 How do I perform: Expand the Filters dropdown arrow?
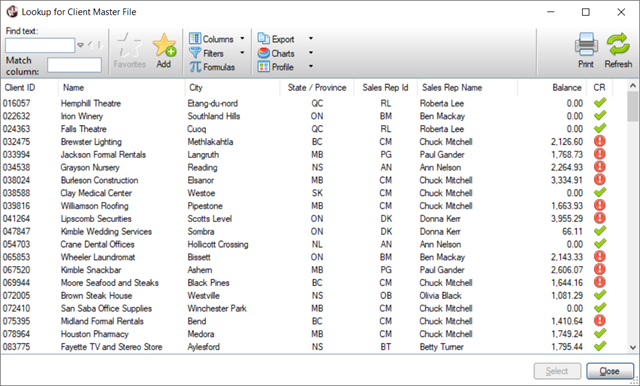[x=242, y=53]
